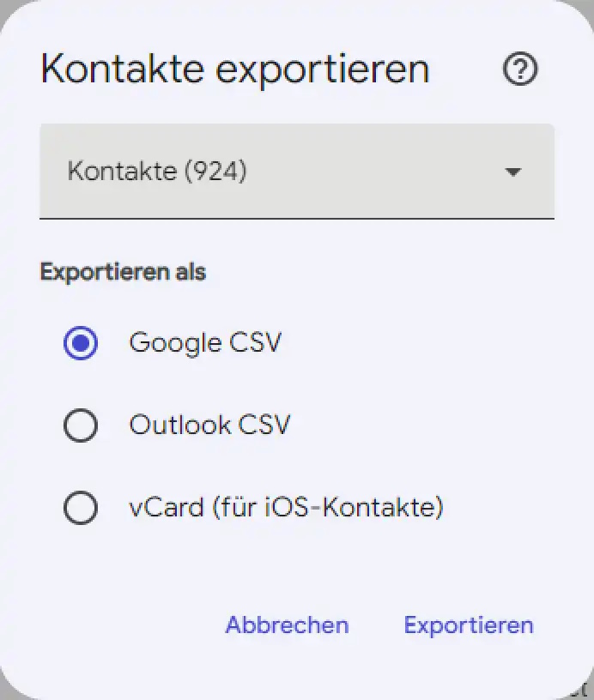Pick the iOS-compatible vCard export format
Viewport: 594px width, 700px height.
[x=81, y=508]
